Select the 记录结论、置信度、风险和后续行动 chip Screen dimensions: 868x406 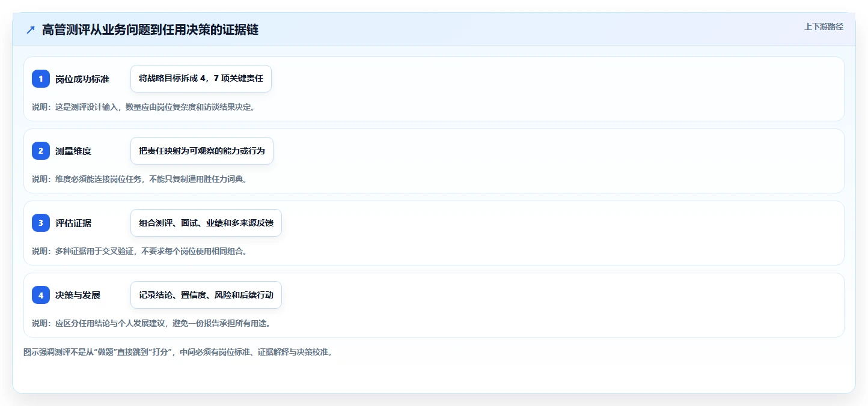click(206, 295)
